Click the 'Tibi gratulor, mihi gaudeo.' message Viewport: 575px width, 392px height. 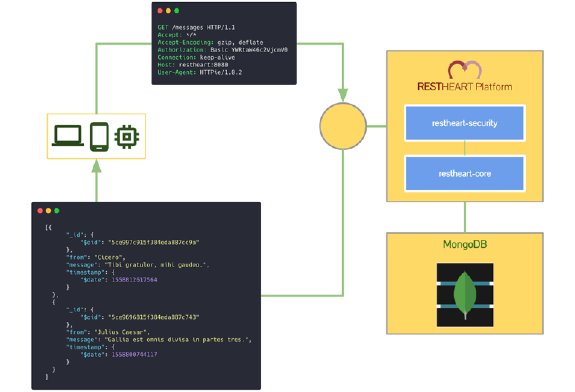click(157, 265)
